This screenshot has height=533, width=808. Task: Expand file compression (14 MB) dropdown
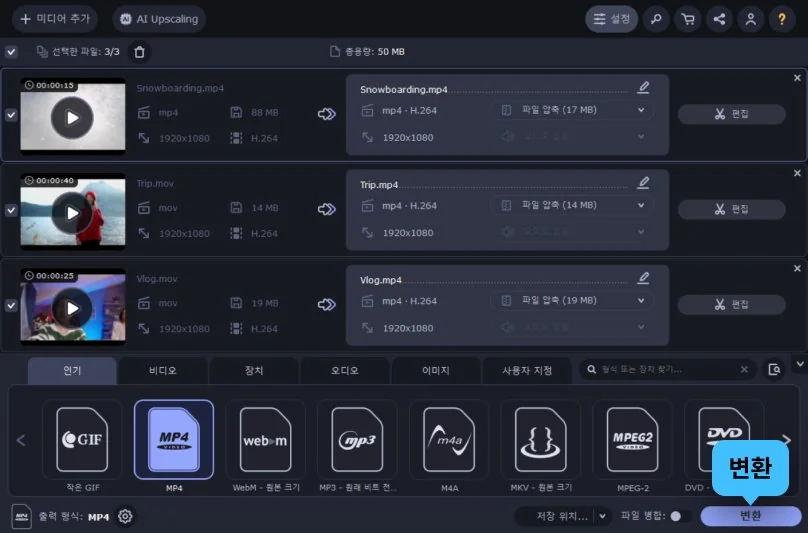coord(573,205)
